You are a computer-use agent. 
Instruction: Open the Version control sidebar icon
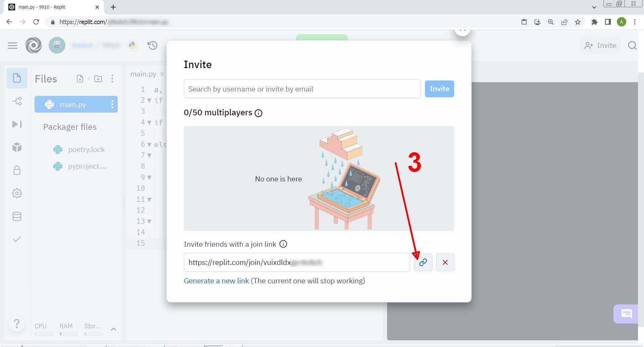(x=17, y=101)
